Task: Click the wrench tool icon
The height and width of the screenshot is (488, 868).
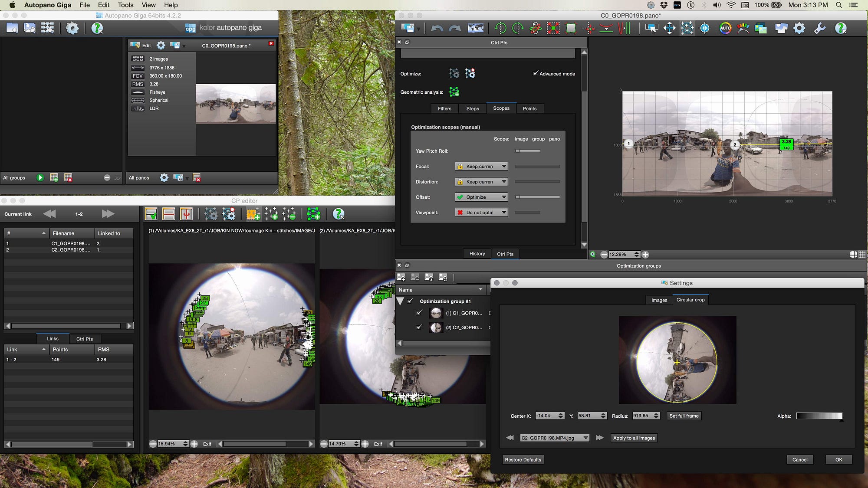Action: point(820,28)
